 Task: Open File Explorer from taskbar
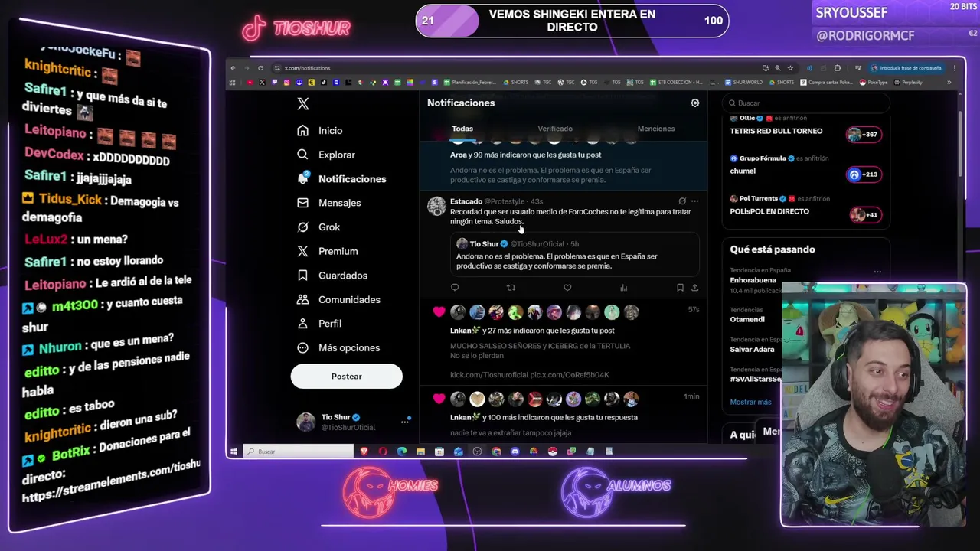coord(420,452)
